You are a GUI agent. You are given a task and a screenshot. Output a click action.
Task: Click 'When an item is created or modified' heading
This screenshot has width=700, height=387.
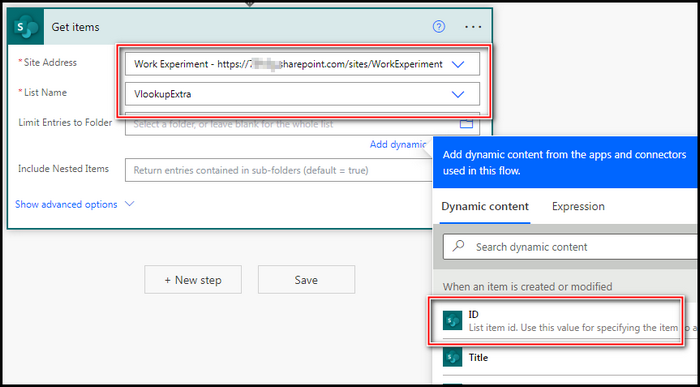pos(527,286)
